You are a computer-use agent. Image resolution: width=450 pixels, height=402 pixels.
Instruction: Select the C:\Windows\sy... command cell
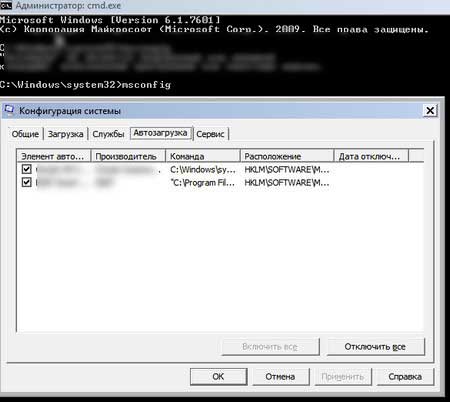point(203,169)
